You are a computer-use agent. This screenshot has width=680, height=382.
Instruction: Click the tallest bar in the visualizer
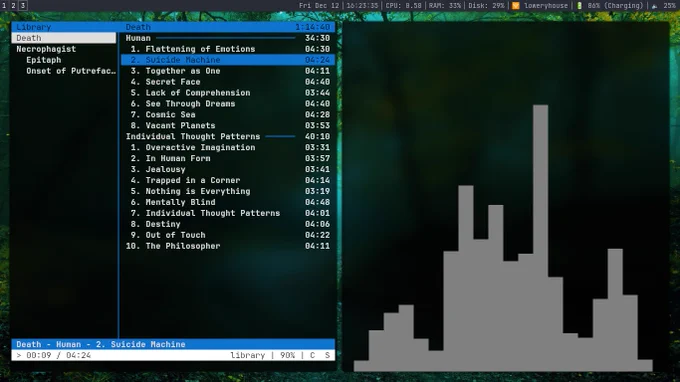tap(540, 238)
